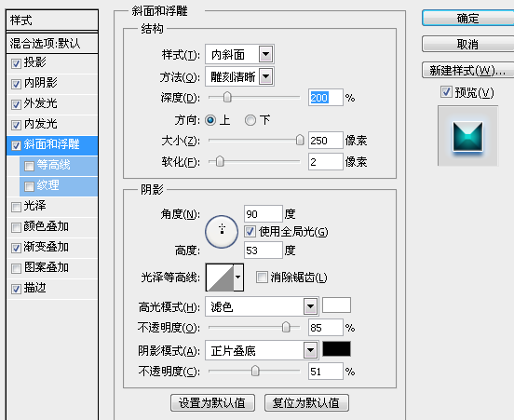This screenshot has width=514, height=420.
Task: Click the 取消 cancel button
Action: 468,44
